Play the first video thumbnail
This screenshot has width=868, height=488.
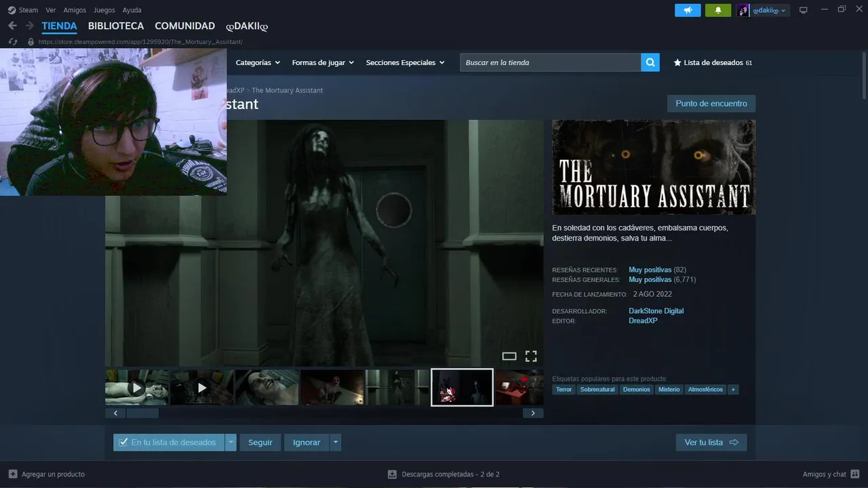pyautogui.click(x=136, y=388)
